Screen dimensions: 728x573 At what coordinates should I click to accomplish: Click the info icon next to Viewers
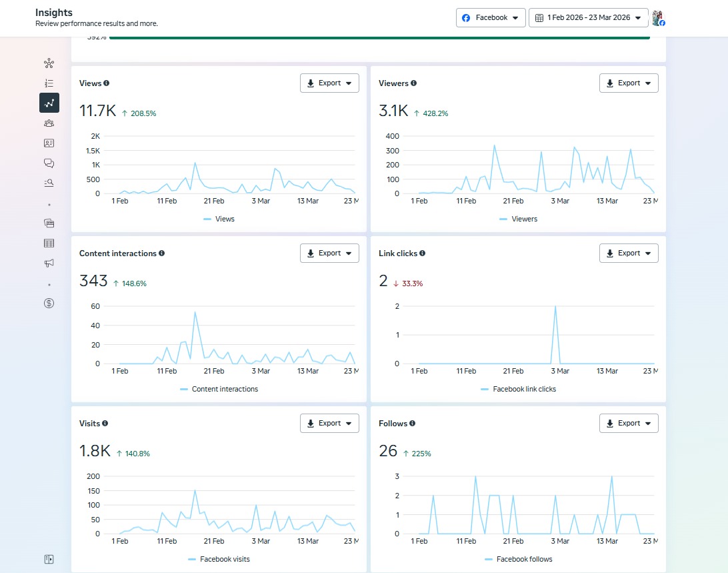coord(414,83)
